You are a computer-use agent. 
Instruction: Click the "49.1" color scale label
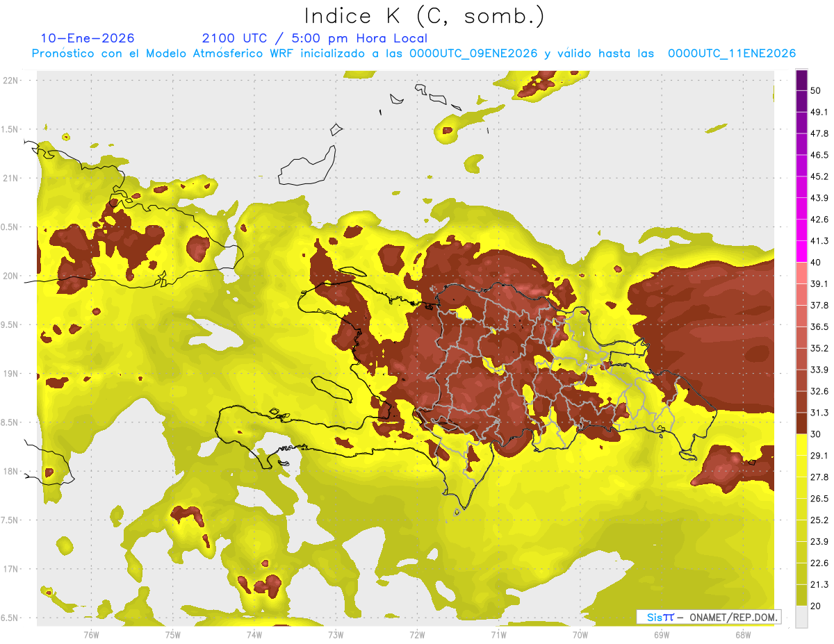click(819, 112)
